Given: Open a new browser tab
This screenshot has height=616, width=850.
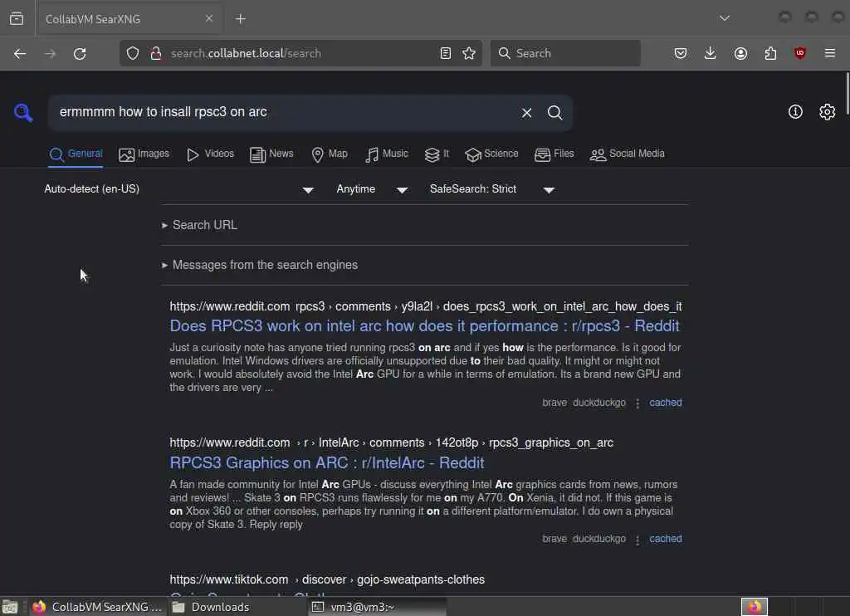Looking at the screenshot, I should pos(241,19).
